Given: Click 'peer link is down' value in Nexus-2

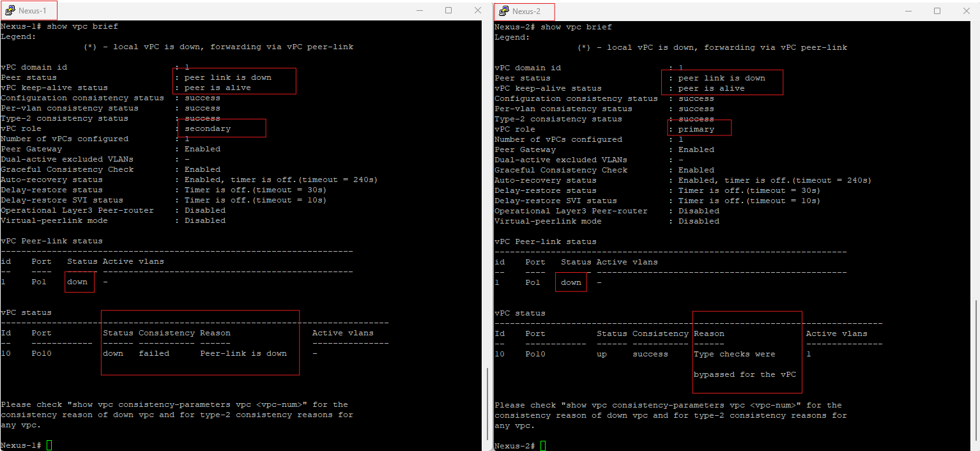Looking at the screenshot, I should (722, 78).
